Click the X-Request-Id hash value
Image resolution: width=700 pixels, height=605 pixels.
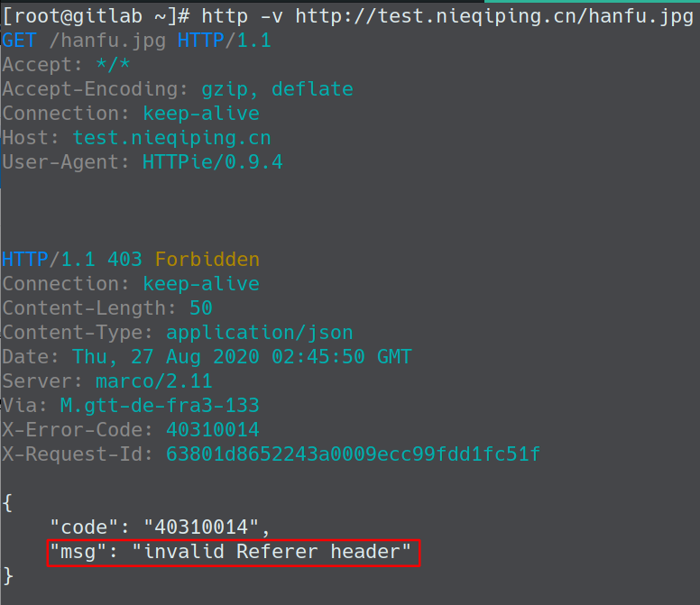tap(353, 454)
